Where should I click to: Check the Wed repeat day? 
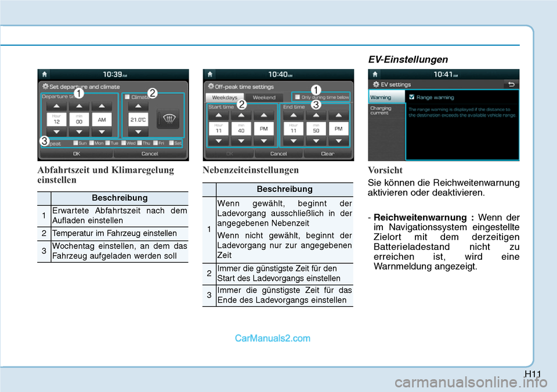click(124, 143)
